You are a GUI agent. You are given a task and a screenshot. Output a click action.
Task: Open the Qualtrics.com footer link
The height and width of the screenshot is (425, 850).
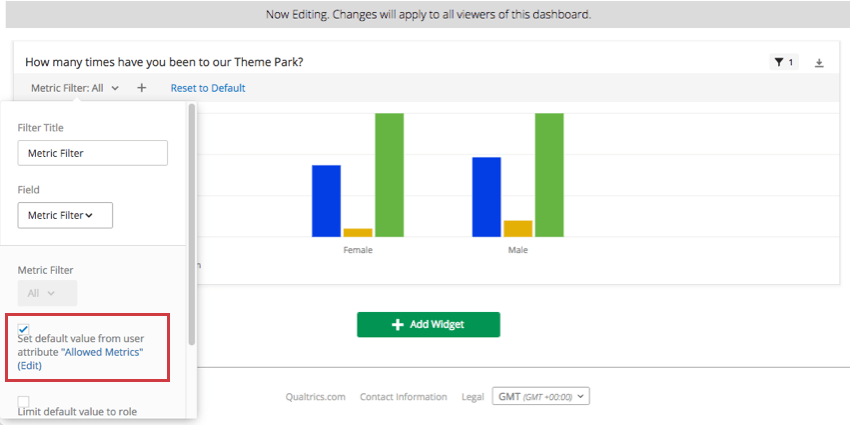pos(315,397)
